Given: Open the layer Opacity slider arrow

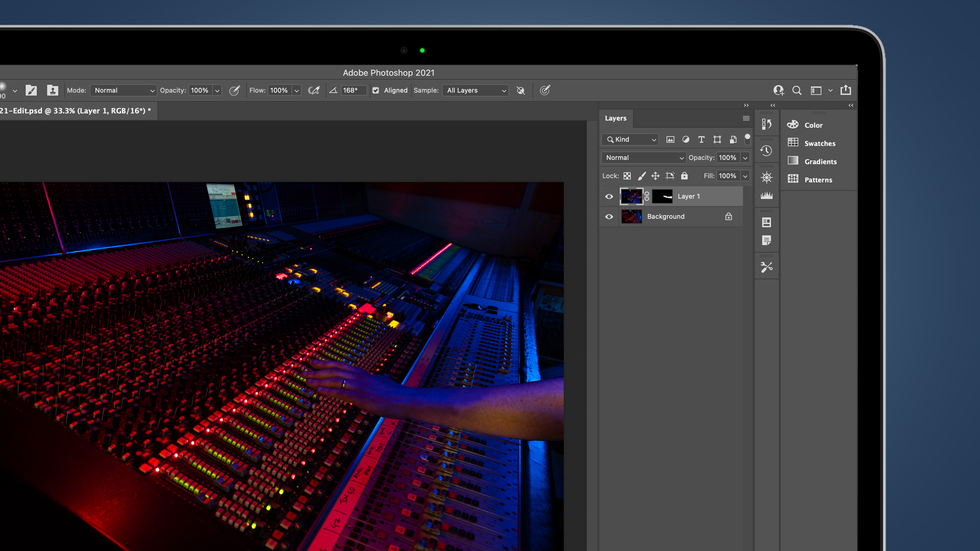Looking at the screenshot, I should tap(745, 158).
